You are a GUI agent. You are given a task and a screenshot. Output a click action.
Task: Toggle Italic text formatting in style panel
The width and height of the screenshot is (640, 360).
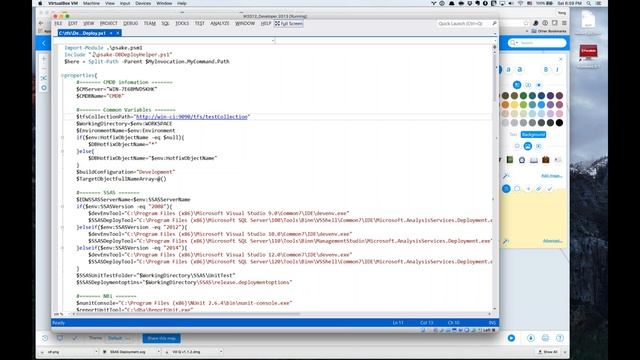tap(557, 70)
